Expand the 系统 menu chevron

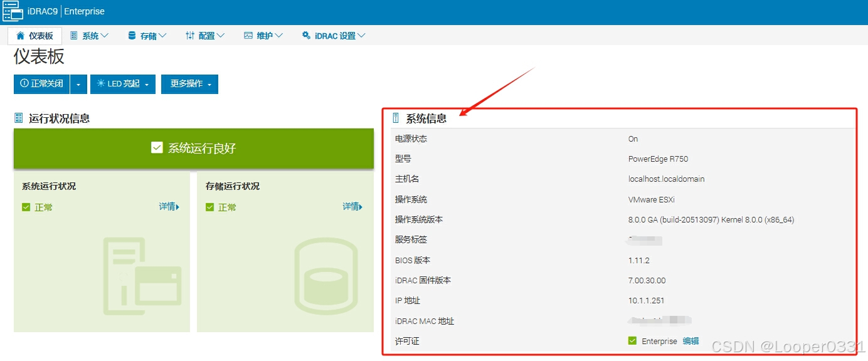[x=104, y=36]
